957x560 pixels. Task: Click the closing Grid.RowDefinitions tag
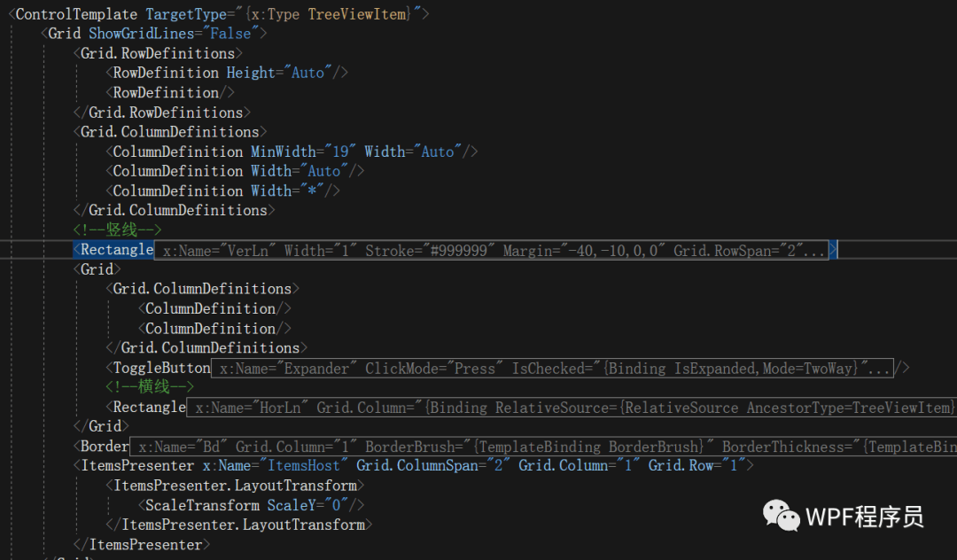coord(162,113)
